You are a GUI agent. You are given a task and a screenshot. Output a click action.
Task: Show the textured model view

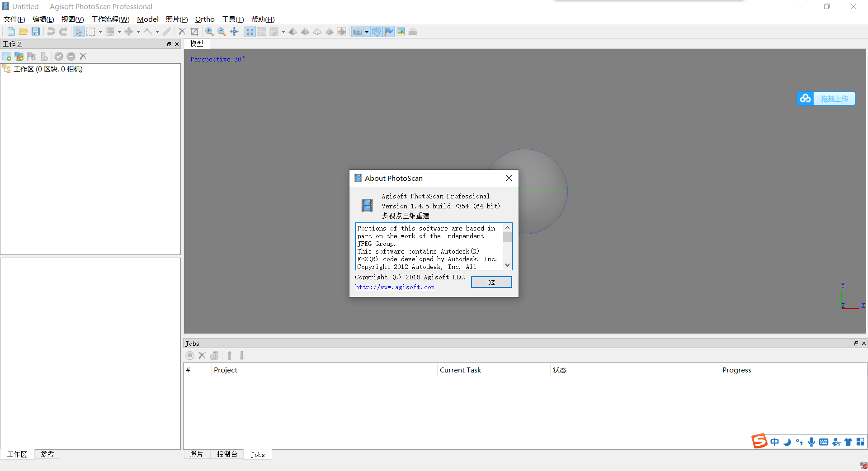point(330,32)
